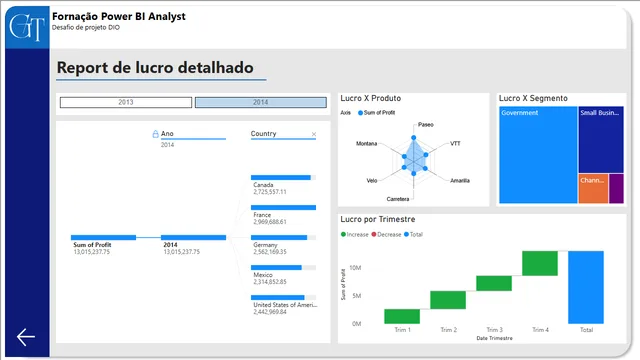
Task: Click the lock icon beside Ano
Action: pos(155,133)
